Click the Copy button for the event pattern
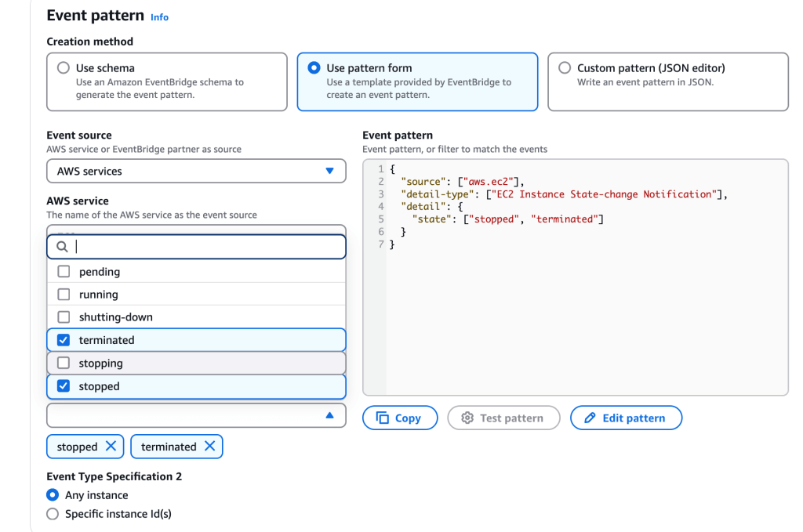Screen dimensions: 803x532 pyautogui.click(x=399, y=418)
